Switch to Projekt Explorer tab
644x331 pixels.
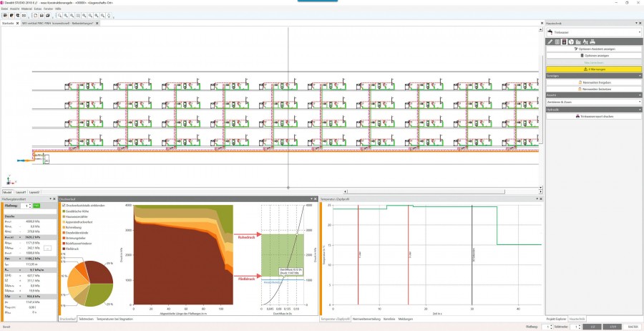click(x=556, y=319)
